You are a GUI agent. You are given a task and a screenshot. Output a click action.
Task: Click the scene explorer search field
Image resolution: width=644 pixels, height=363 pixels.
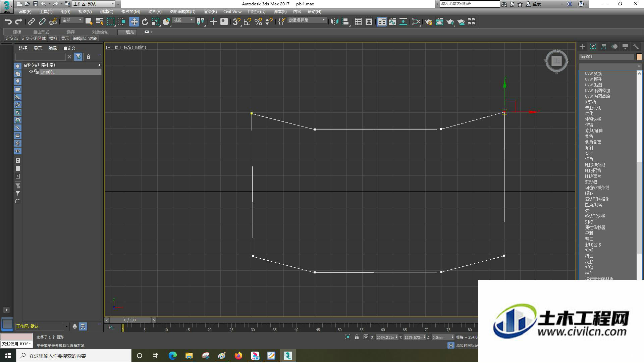pyautogui.click(x=41, y=57)
